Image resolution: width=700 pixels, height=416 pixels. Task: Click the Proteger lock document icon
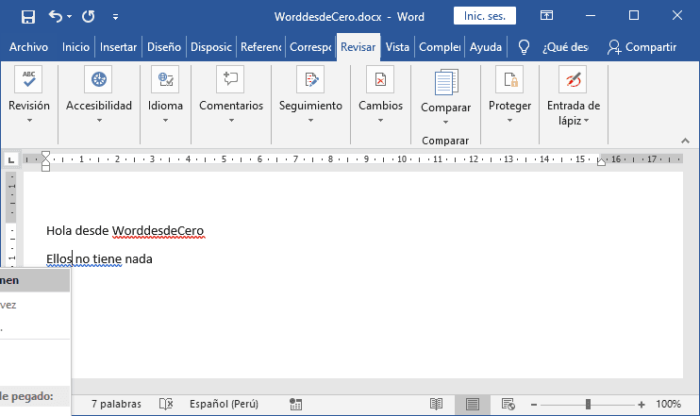pyautogui.click(x=509, y=79)
